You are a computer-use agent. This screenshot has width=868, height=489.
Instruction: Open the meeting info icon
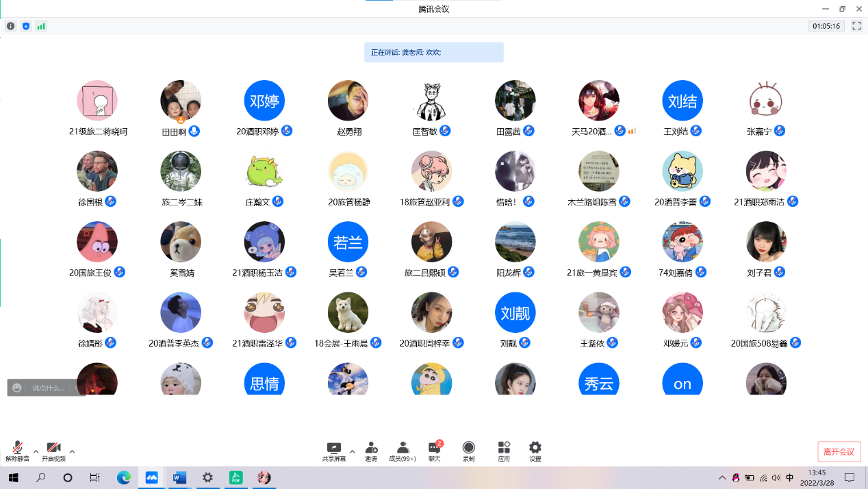10,26
